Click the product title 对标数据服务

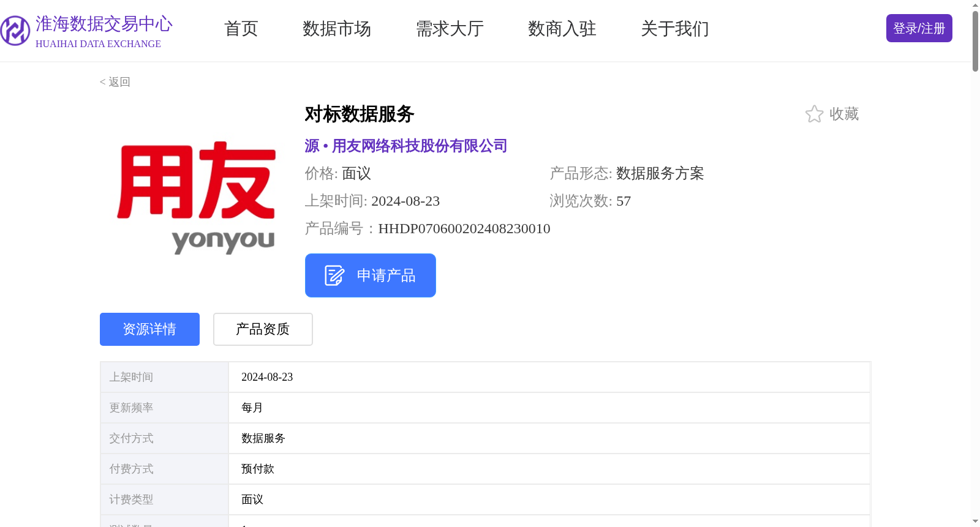[x=360, y=114]
